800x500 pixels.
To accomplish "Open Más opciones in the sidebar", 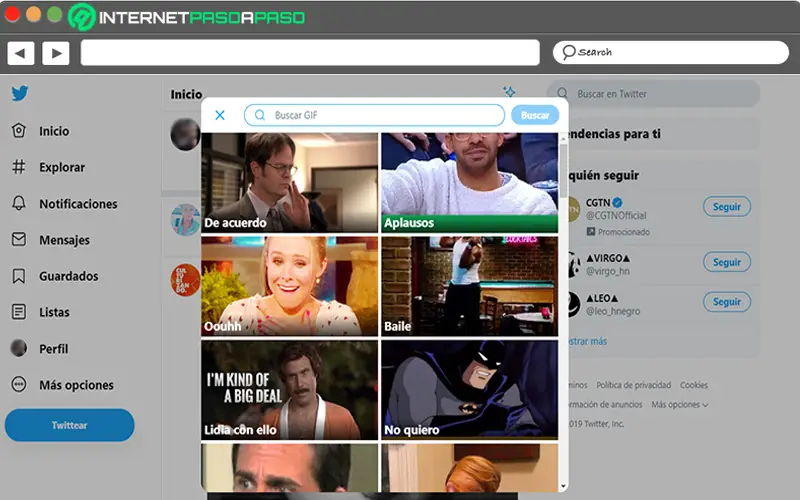I will coord(76,385).
